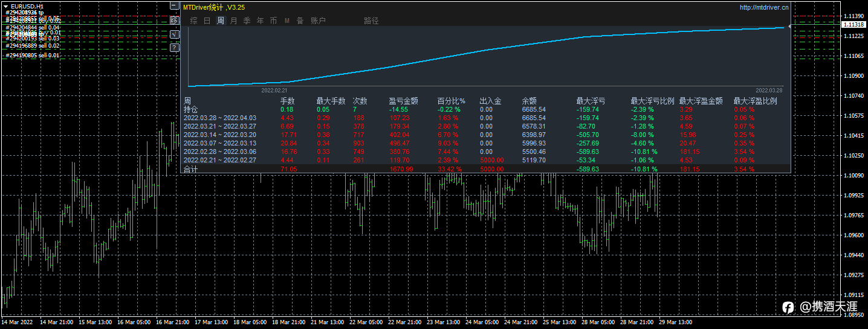Select the 周 weekly tab
The height and width of the screenshot is (329, 868).
pos(220,21)
